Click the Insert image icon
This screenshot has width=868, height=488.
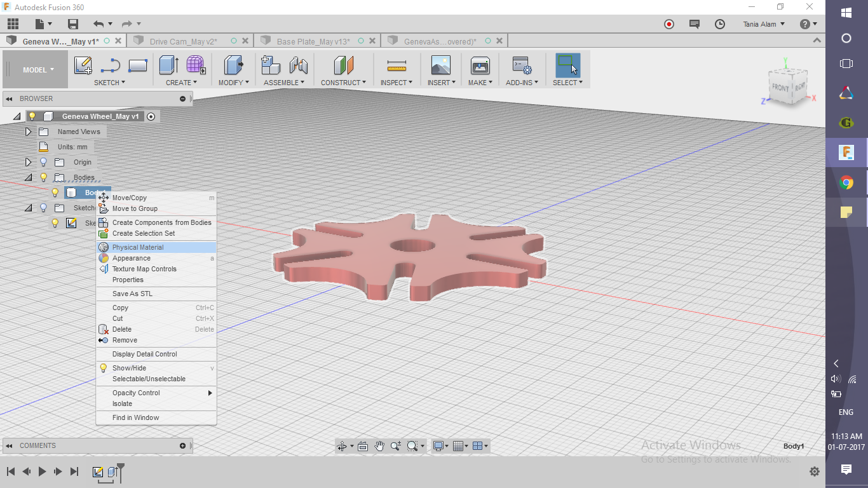coord(441,65)
